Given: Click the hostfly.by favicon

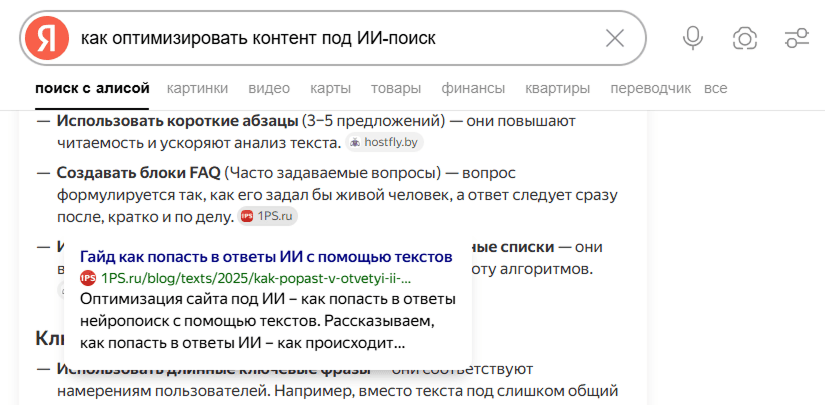Looking at the screenshot, I should click(355, 142).
